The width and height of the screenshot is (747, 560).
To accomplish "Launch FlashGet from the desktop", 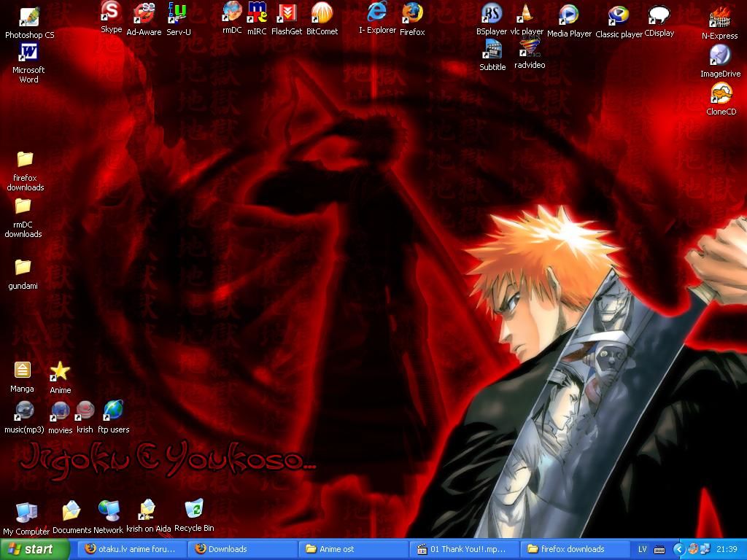I will pos(287,13).
